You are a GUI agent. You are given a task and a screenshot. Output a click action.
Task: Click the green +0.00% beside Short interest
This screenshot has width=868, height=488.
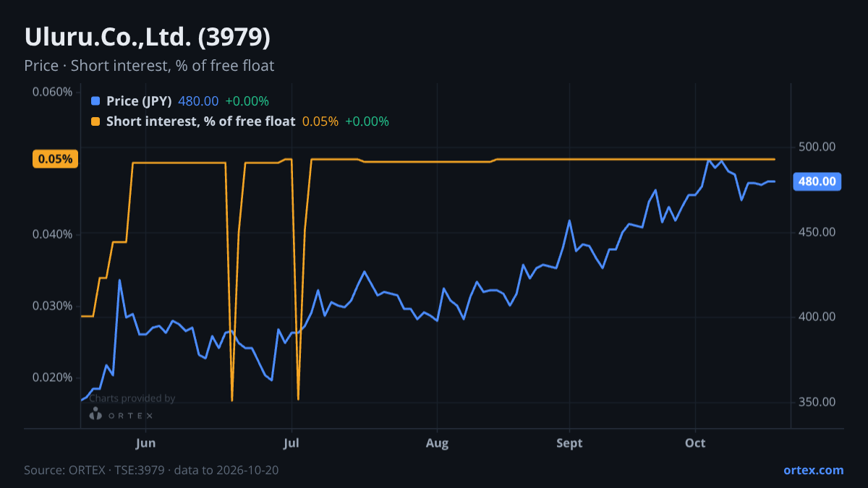[367, 121]
